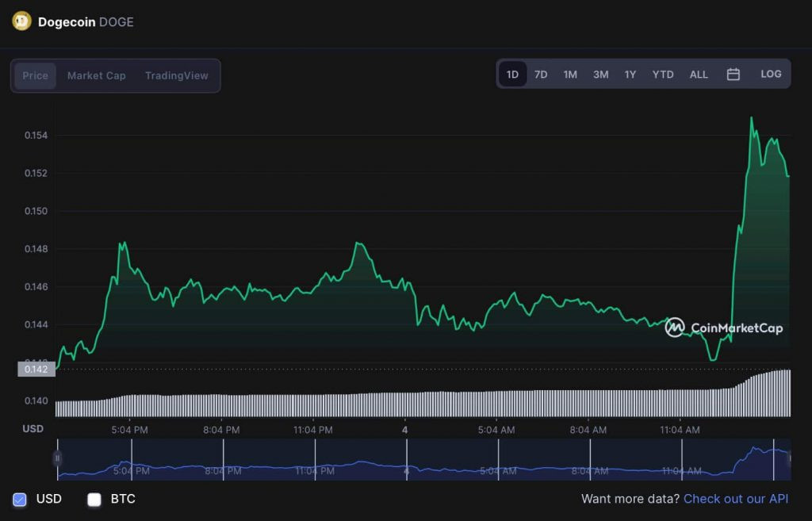
Task: Grab the left range slider handle
Action: coord(57,458)
